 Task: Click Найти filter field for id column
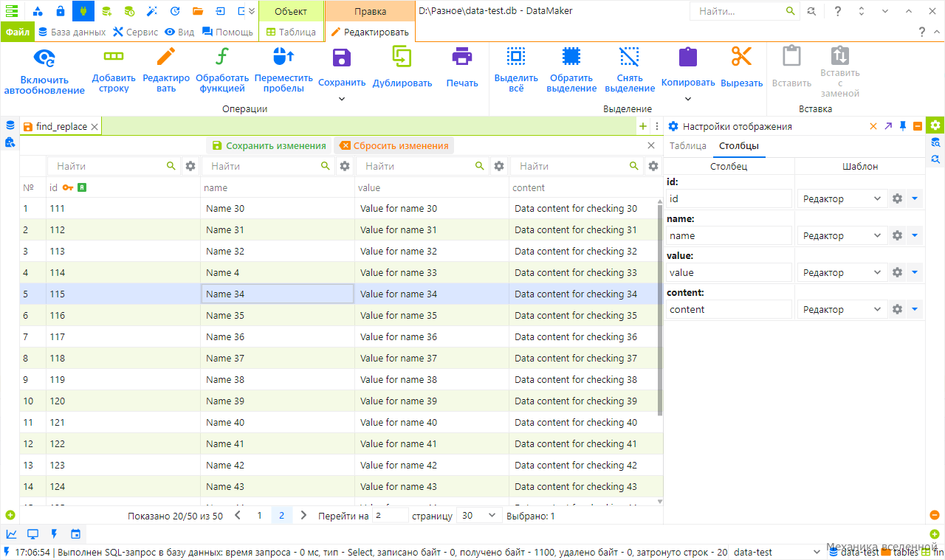[x=114, y=166]
